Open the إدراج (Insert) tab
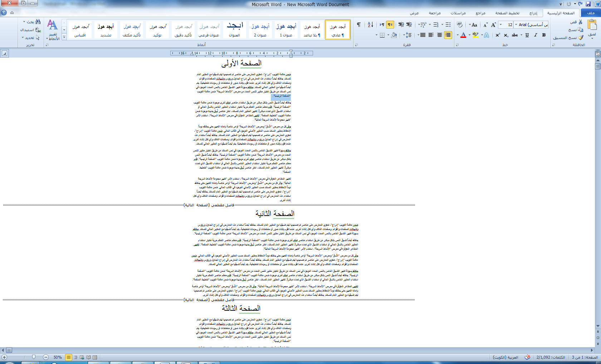Viewport: 601px width, 364px height. [x=533, y=13]
